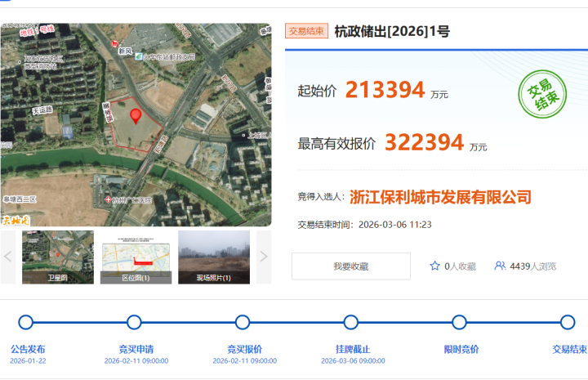Click the 新凤 metro station marker on map
Viewport: 588px width, 380px height.
[115, 44]
